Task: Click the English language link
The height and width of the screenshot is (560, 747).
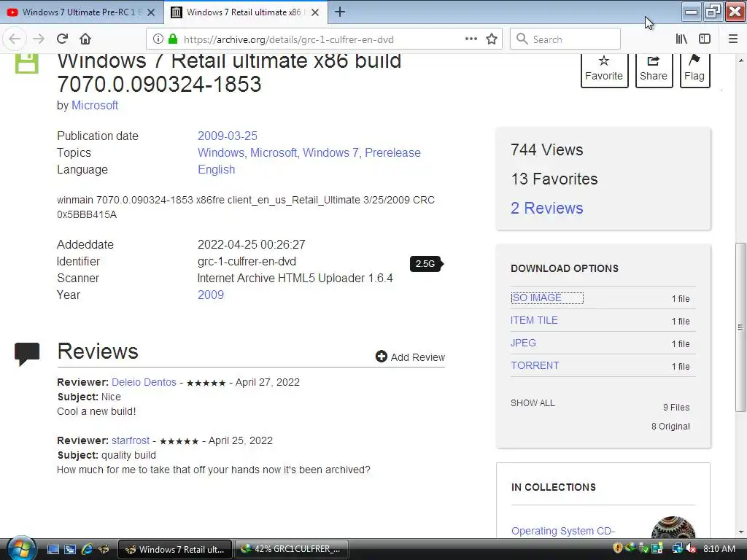Action: pyautogui.click(x=216, y=169)
